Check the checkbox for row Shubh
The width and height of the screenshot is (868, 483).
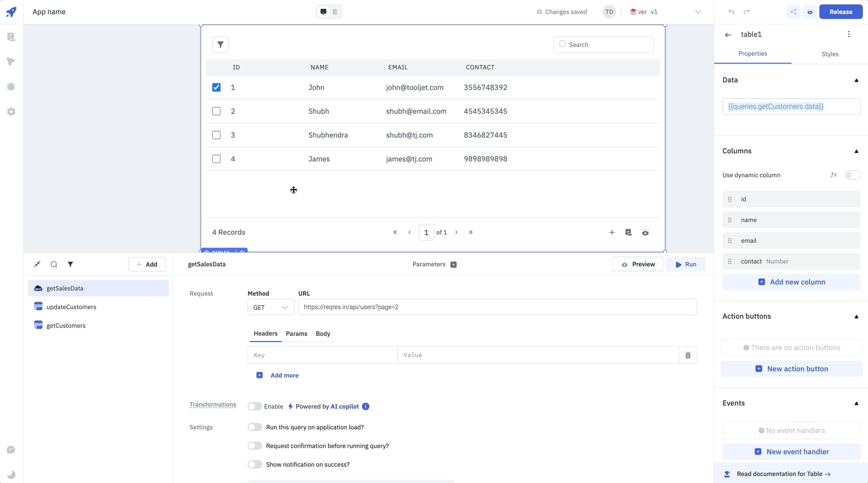coord(216,111)
